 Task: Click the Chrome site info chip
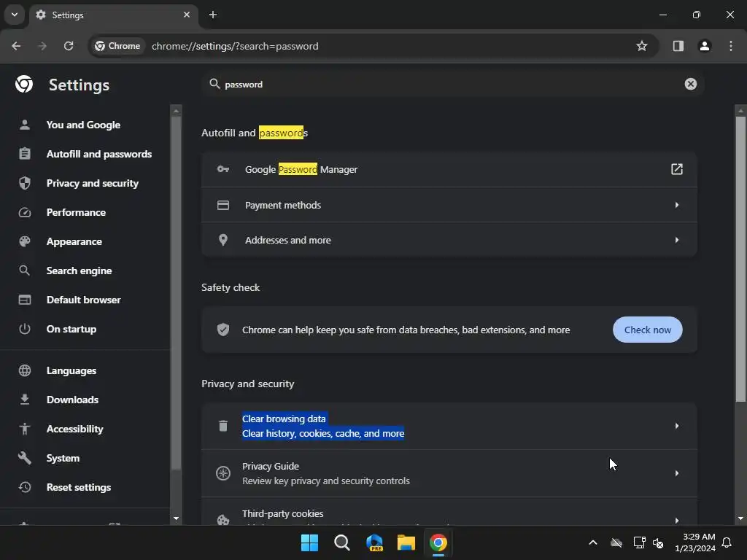[x=117, y=46]
